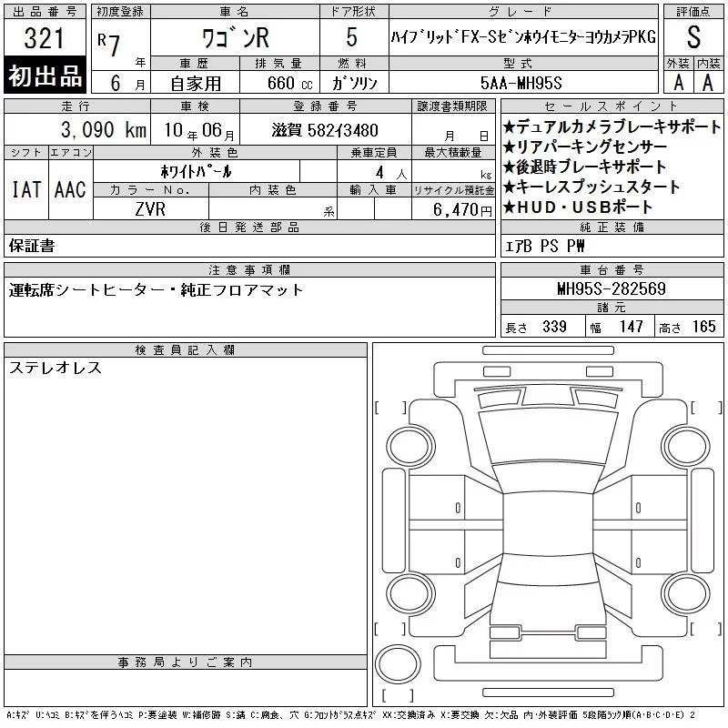Click the color code ZVR
The height and width of the screenshot is (728, 728).
(x=150, y=209)
